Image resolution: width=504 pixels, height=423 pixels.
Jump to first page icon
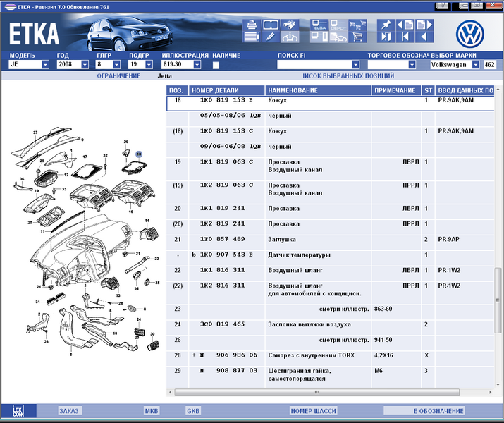(405, 37)
